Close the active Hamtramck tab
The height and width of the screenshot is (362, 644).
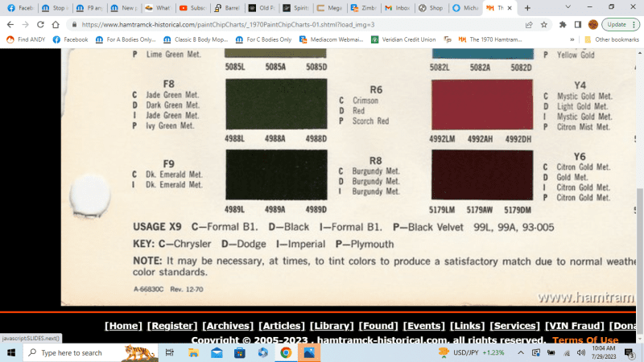point(510,8)
